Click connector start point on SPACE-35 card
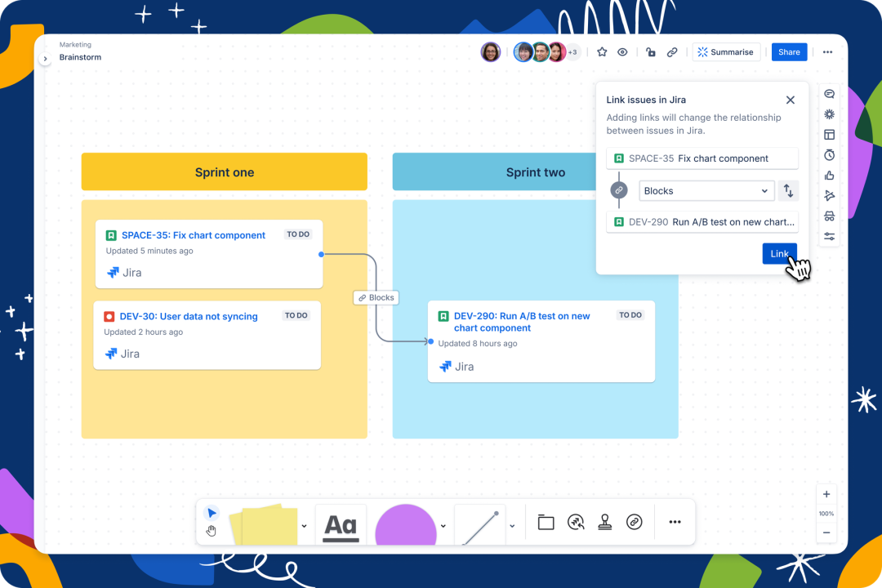The height and width of the screenshot is (588, 882). click(321, 254)
